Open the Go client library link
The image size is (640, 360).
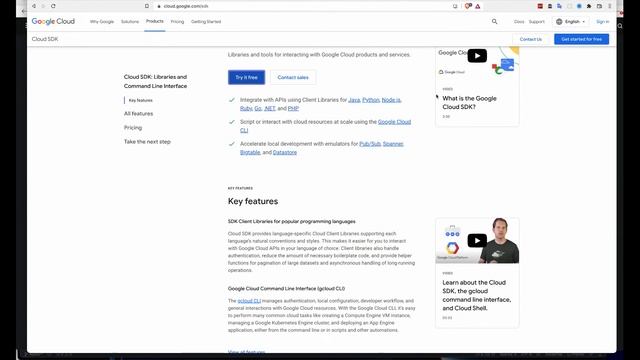tap(258, 109)
